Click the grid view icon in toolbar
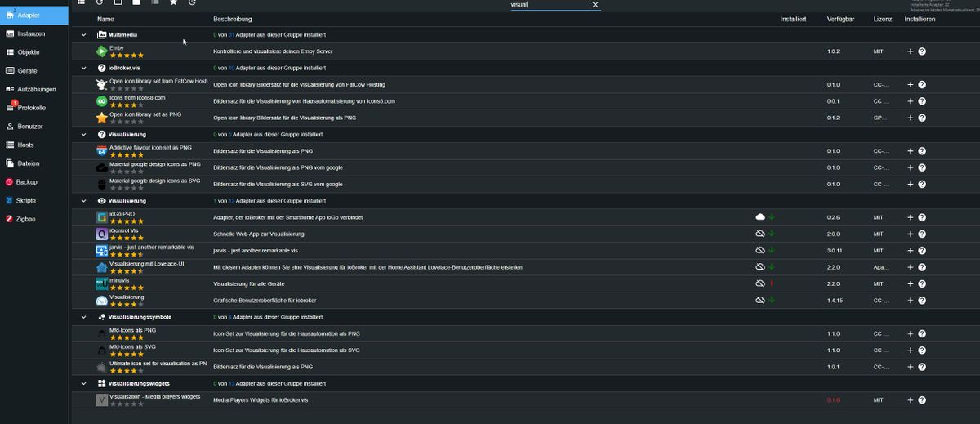 (80, 3)
